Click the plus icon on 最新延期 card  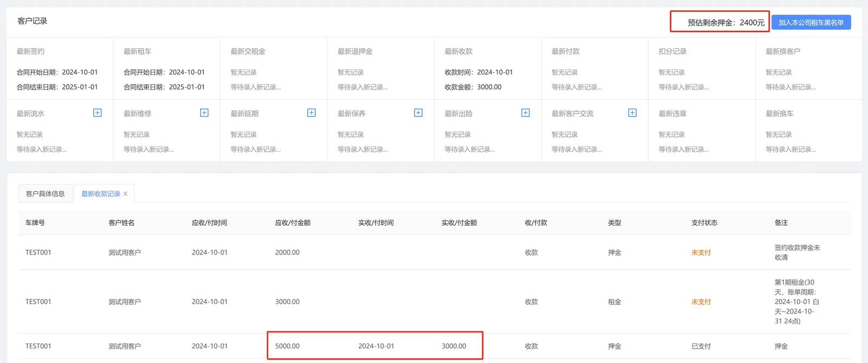[x=311, y=113]
